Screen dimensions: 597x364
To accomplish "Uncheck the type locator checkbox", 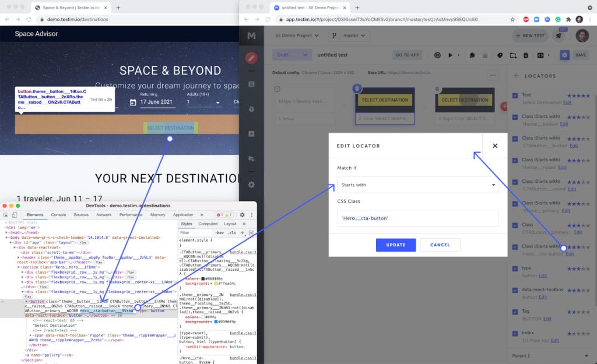I will tap(515, 269).
